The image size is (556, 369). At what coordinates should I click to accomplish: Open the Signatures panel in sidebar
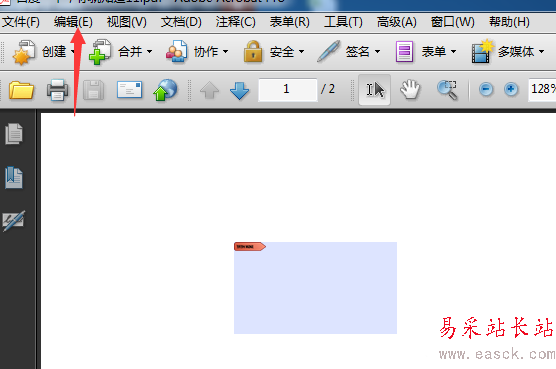point(14,220)
